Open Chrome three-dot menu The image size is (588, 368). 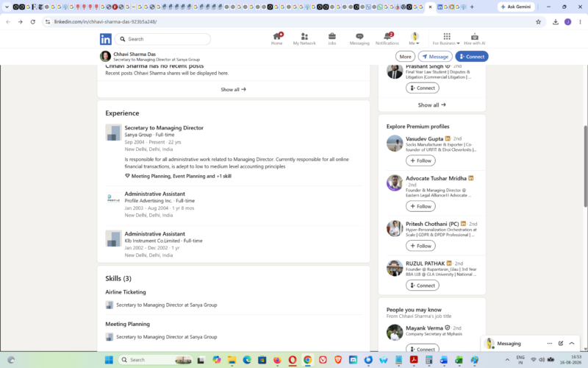click(580, 22)
